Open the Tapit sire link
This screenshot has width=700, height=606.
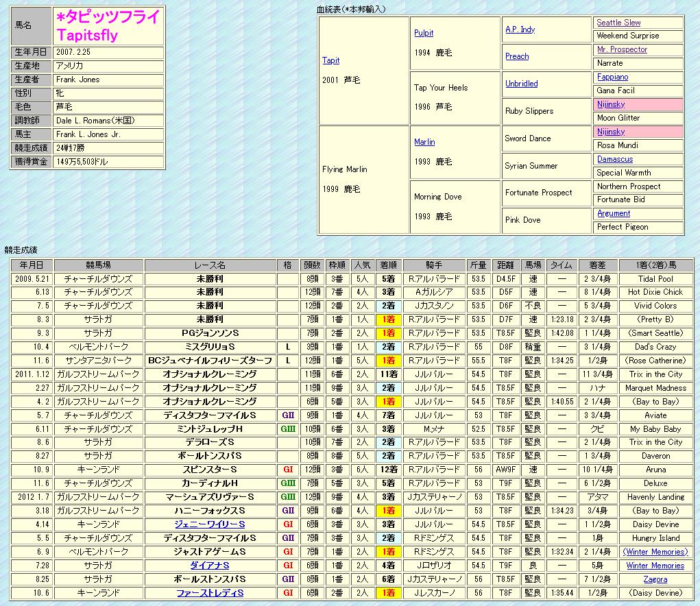click(x=330, y=60)
